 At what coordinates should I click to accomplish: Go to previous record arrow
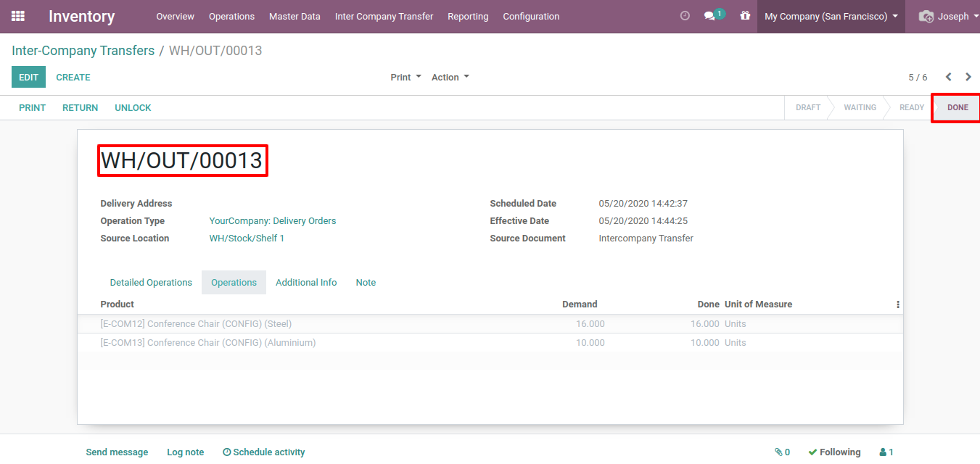point(948,77)
